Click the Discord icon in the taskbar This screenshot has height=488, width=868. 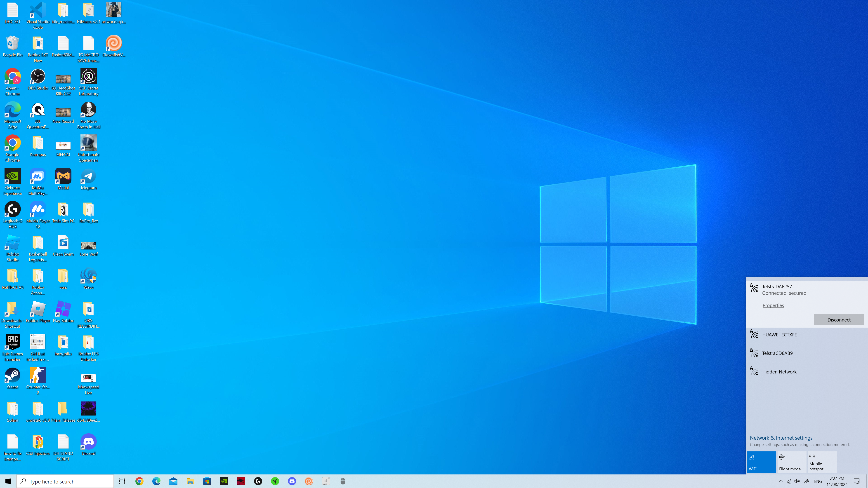(x=292, y=481)
